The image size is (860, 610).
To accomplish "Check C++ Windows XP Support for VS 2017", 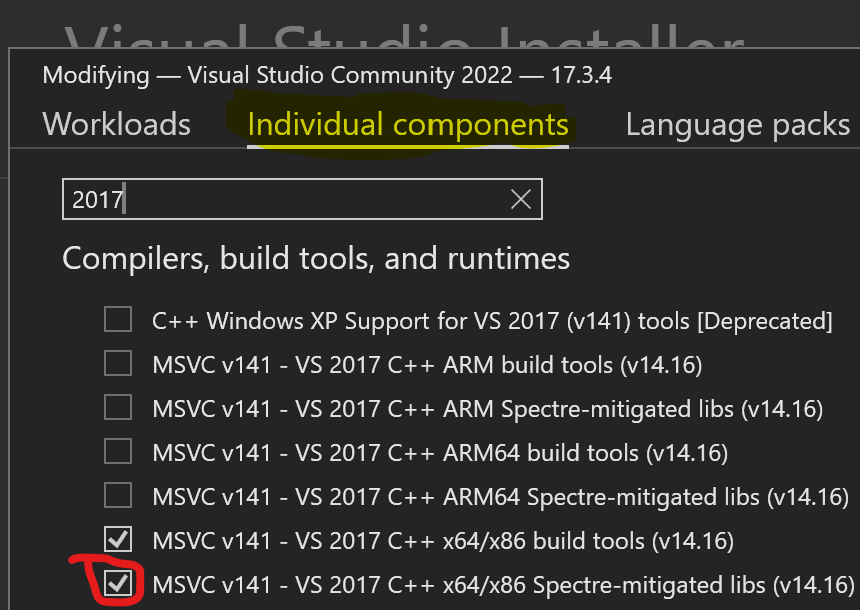I will point(117,319).
